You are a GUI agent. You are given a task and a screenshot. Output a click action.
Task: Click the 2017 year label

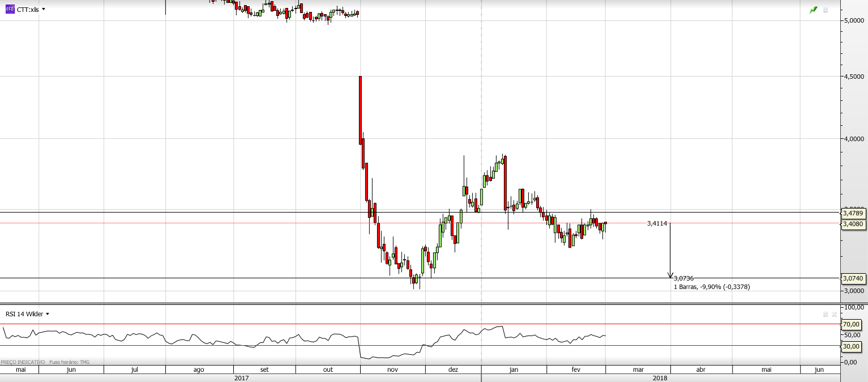coord(241,377)
